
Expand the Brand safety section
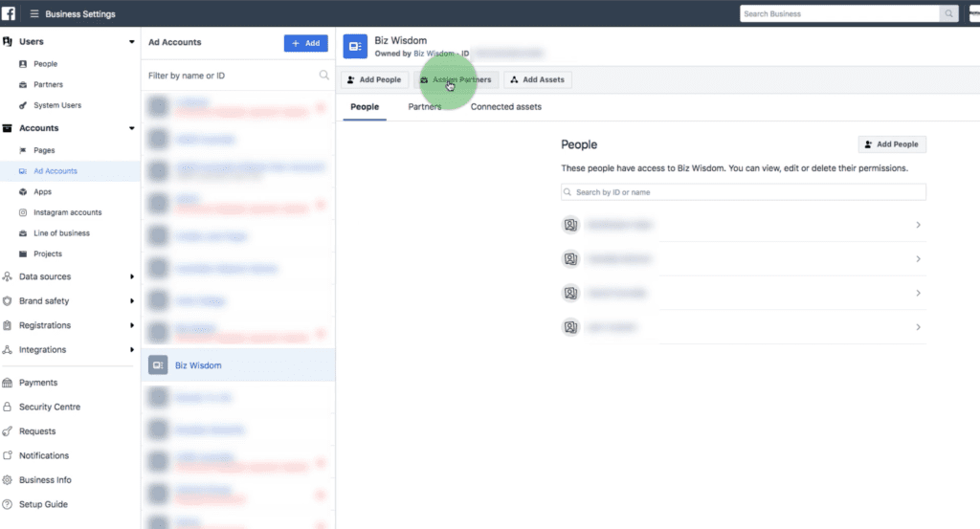tap(132, 301)
